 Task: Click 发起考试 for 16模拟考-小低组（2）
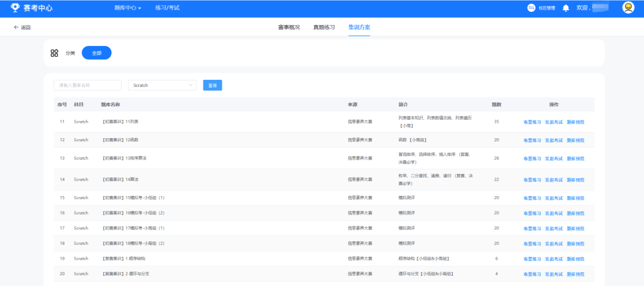(553, 213)
